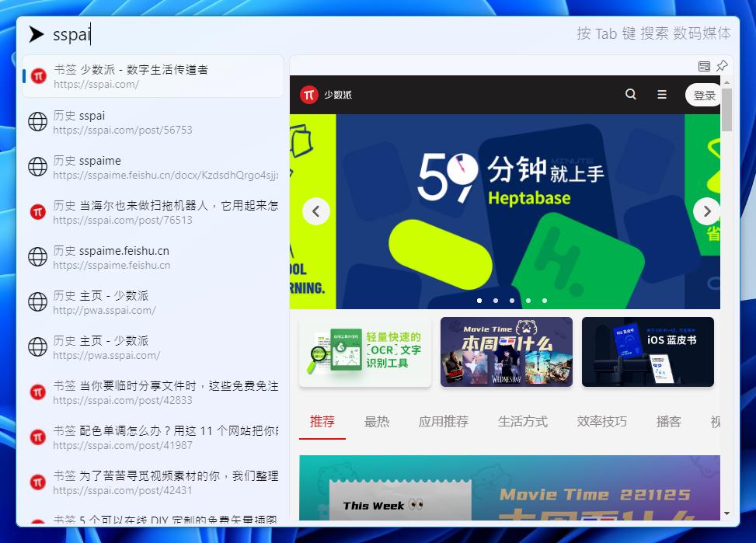Advance the banner carousel with the right chevron
This screenshot has width=756, height=543.
pos(707,211)
